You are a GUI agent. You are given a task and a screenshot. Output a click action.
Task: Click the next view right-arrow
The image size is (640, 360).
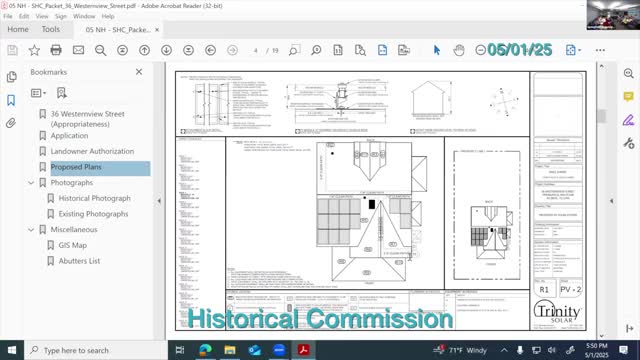coord(232,50)
